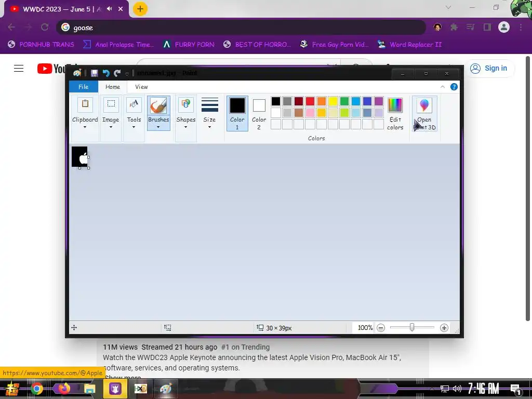This screenshot has height=399, width=532.
Task: Click the 7:46 AM taskbar clock
Action: tap(484, 388)
